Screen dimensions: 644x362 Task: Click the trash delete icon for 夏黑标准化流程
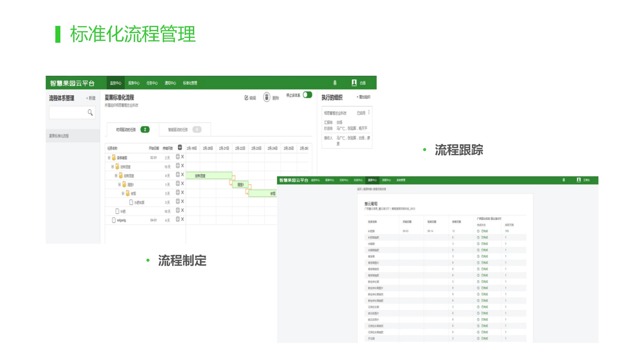click(267, 97)
